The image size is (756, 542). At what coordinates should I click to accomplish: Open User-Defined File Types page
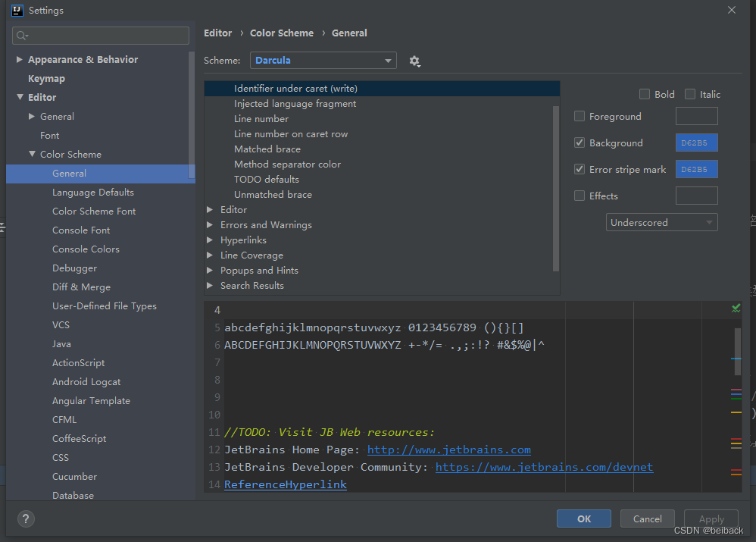105,306
